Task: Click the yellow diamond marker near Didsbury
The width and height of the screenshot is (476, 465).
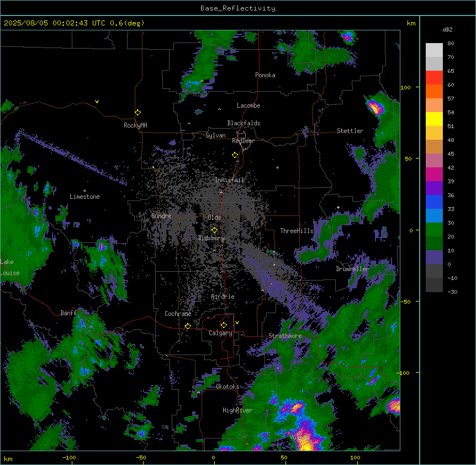Action: 215,230
